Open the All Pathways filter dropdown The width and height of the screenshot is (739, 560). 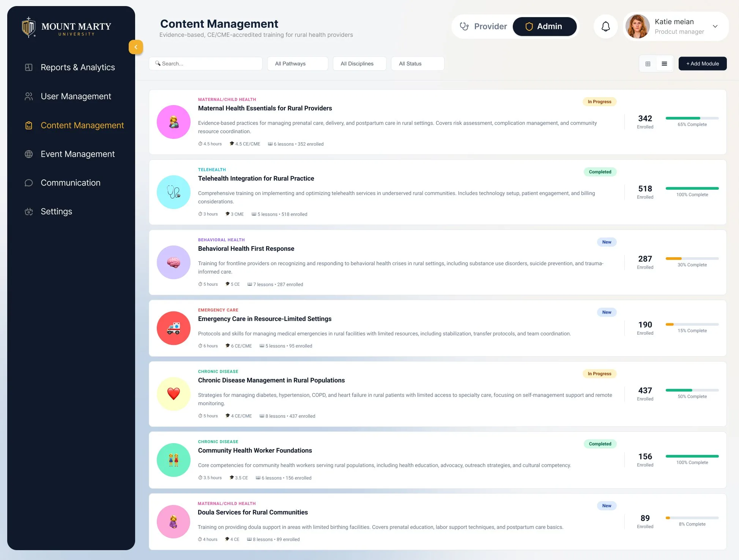[x=298, y=64]
